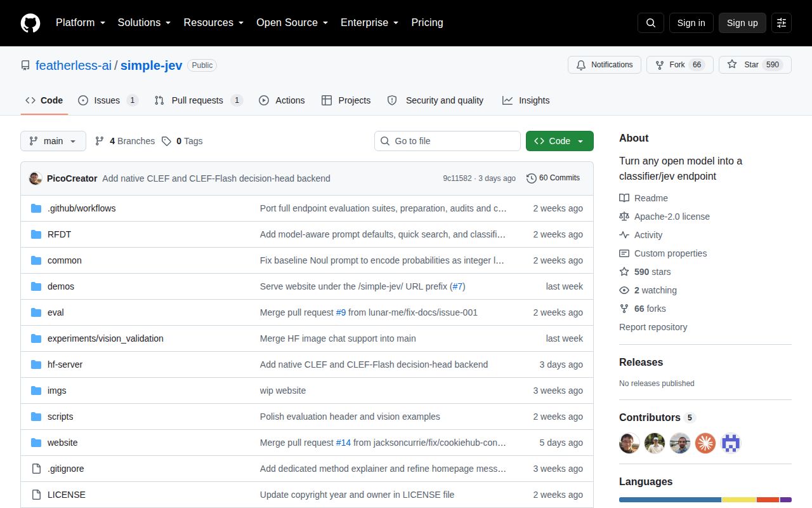
Task: Open the Security and quality tab
Action: 435,100
